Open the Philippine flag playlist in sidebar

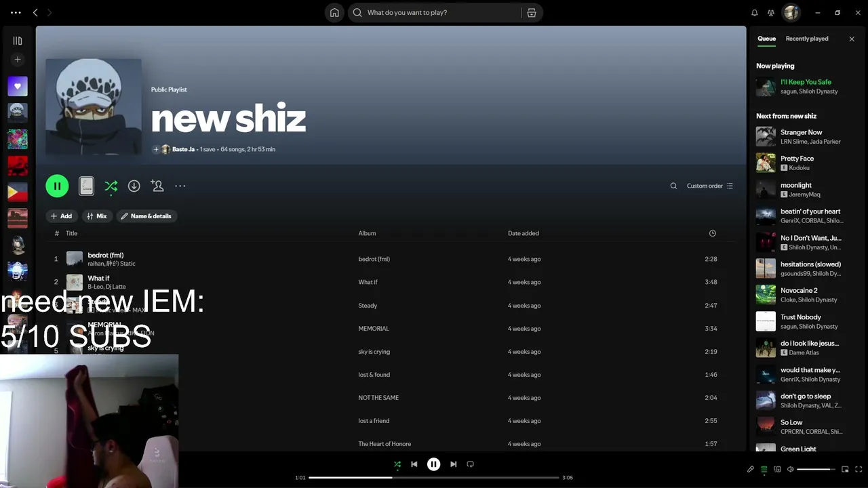click(18, 192)
